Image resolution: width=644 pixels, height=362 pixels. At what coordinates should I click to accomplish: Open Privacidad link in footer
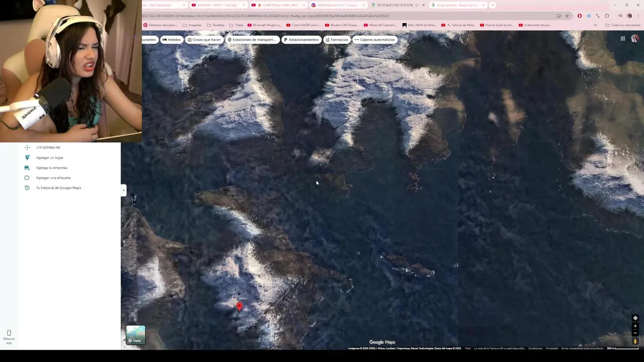pyautogui.click(x=552, y=348)
